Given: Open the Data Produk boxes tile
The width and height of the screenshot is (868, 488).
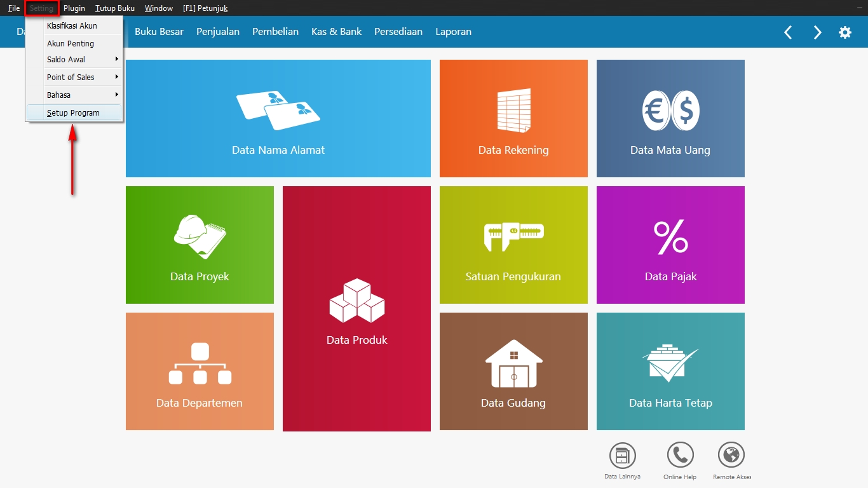Looking at the screenshot, I should tap(356, 309).
